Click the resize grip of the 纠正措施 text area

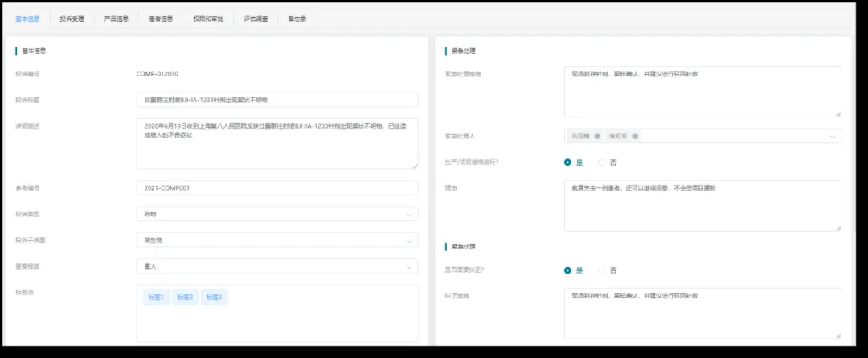coord(838,335)
